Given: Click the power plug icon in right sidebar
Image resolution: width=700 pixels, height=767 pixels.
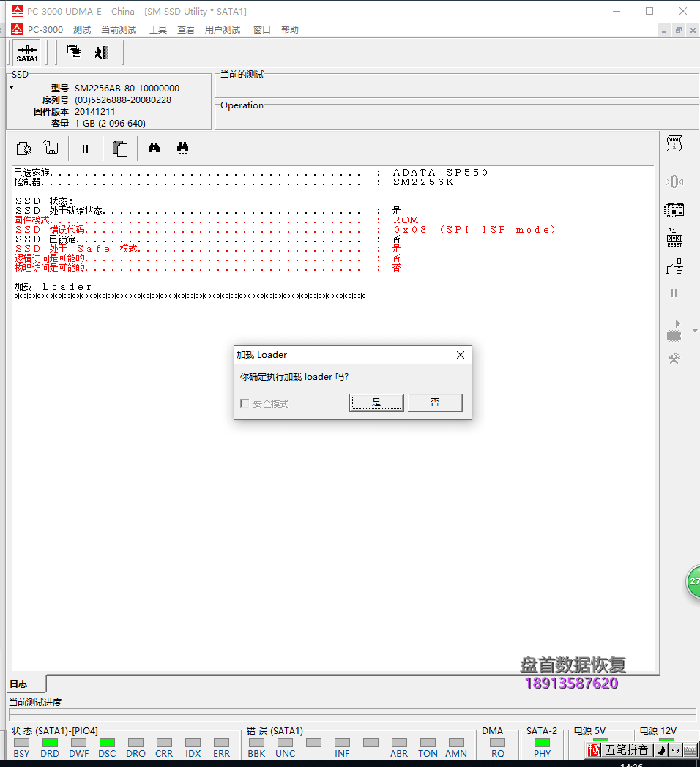Looking at the screenshot, I should coord(674,266).
